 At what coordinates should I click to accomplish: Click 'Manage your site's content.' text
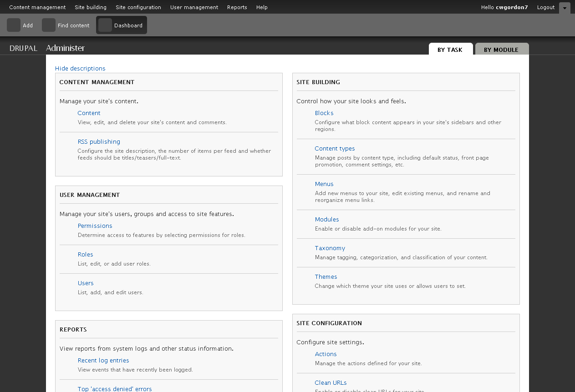[99, 101]
